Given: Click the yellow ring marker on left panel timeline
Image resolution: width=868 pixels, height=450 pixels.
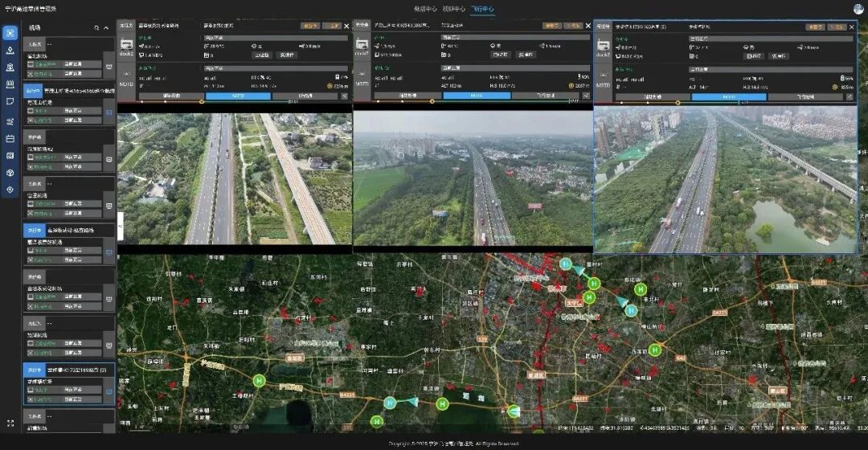Looking at the screenshot, I should tap(202, 102).
